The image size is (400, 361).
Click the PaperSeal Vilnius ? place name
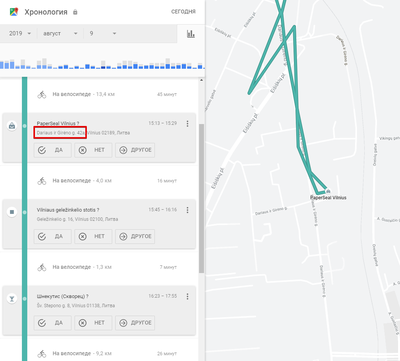pyautogui.click(x=58, y=123)
